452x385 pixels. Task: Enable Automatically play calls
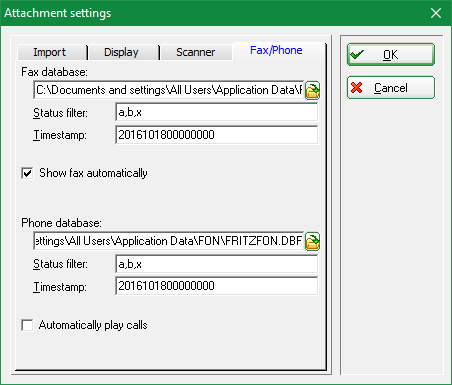pyautogui.click(x=27, y=325)
